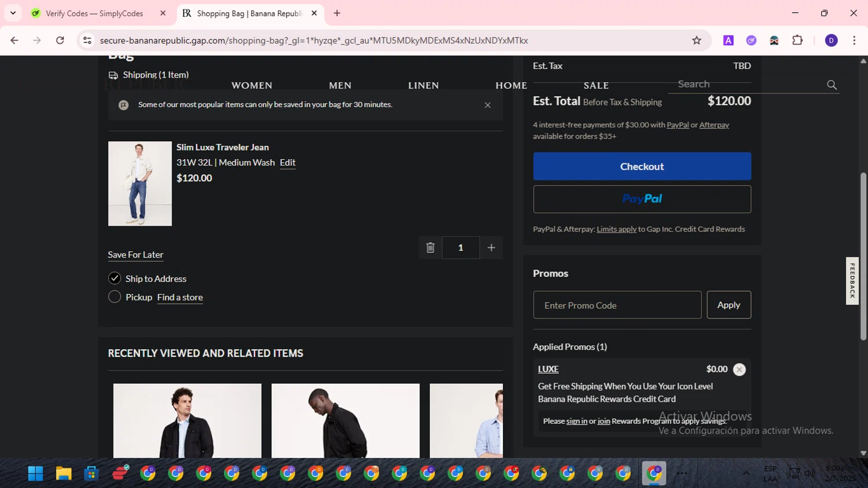Screen dimensions: 868x488
Task: Open the purple circular extension icon
Action: [751, 40]
